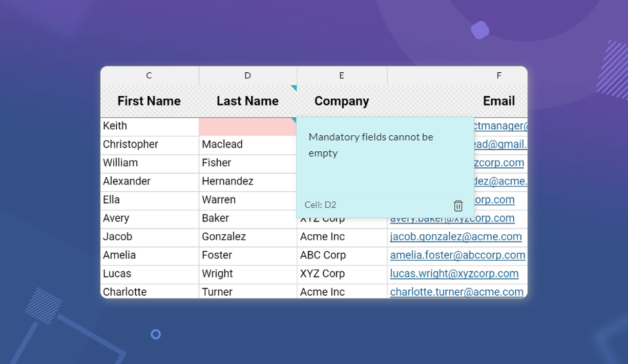
Task: Select Acme Inc in Jacob's row
Action: point(342,238)
